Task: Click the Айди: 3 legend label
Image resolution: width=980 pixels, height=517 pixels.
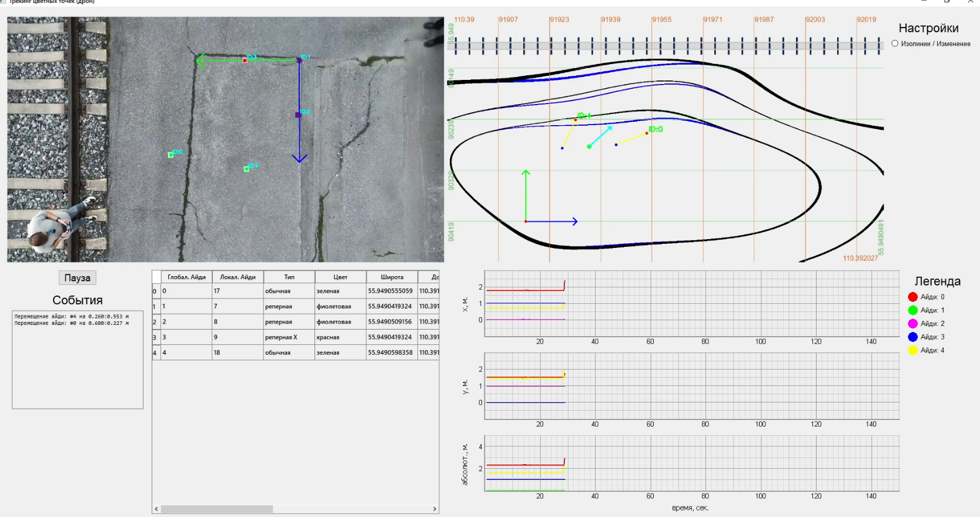Action: click(x=932, y=337)
